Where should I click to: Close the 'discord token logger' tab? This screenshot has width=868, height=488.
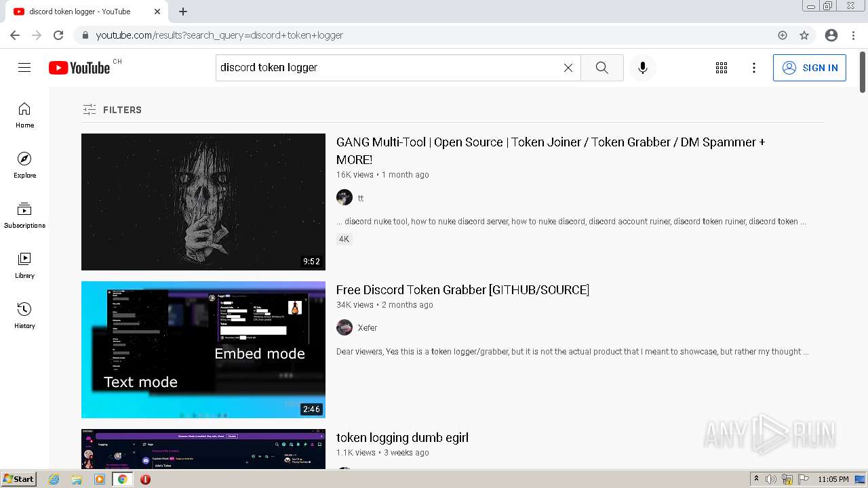pyautogui.click(x=157, y=12)
